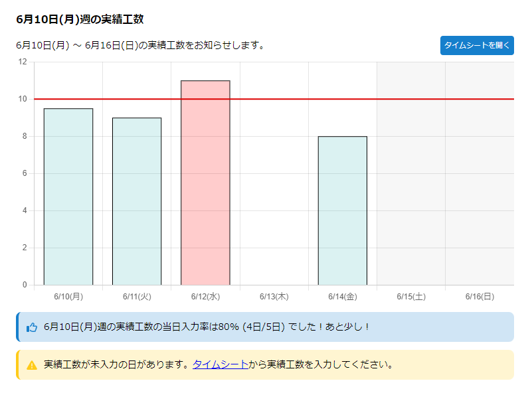The image size is (532, 393).
Task: Click the 6/13(木) axis label
Action: coord(274,296)
